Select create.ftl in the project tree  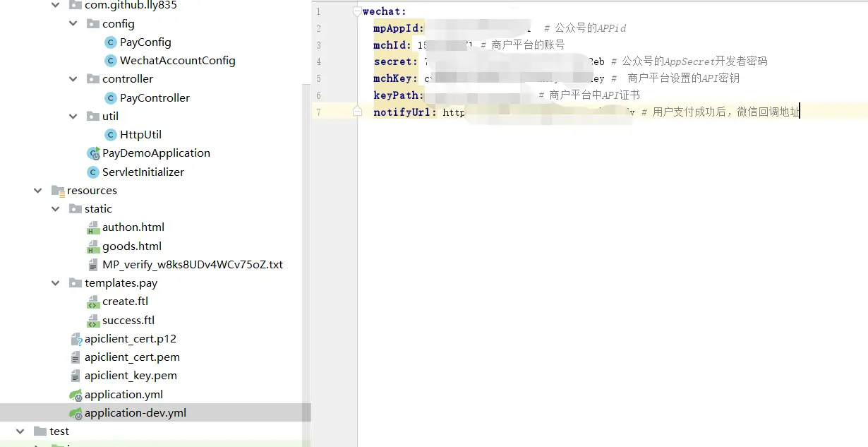[125, 302]
